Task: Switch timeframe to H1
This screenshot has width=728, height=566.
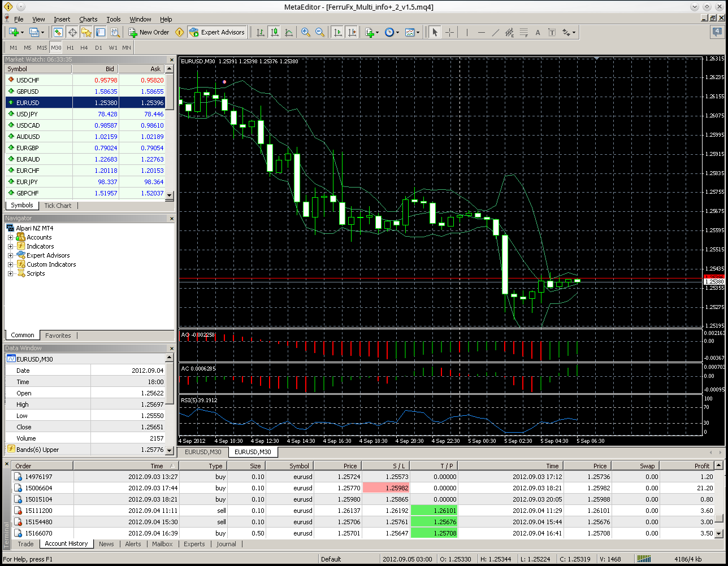Action: coord(70,47)
